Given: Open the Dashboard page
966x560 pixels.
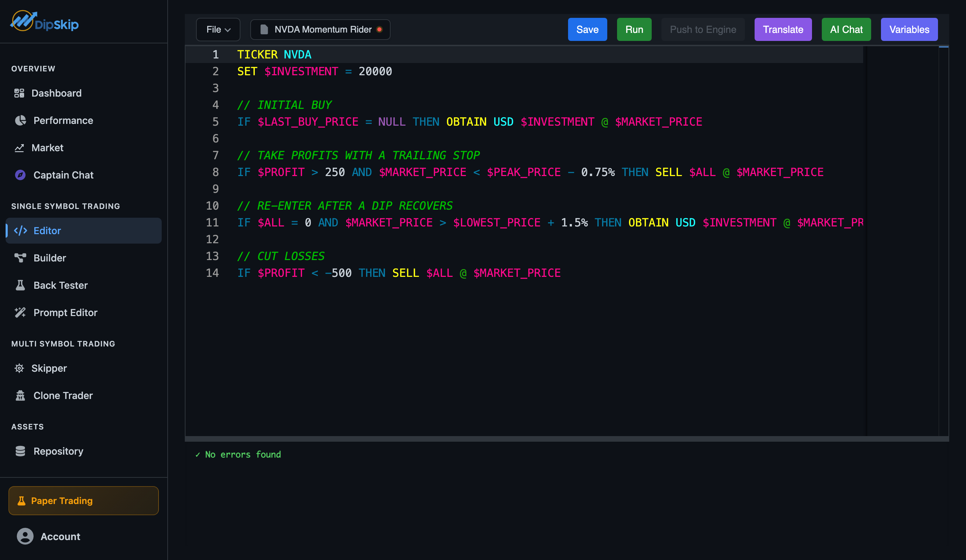Looking at the screenshot, I should pyautogui.click(x=84, y=93).
